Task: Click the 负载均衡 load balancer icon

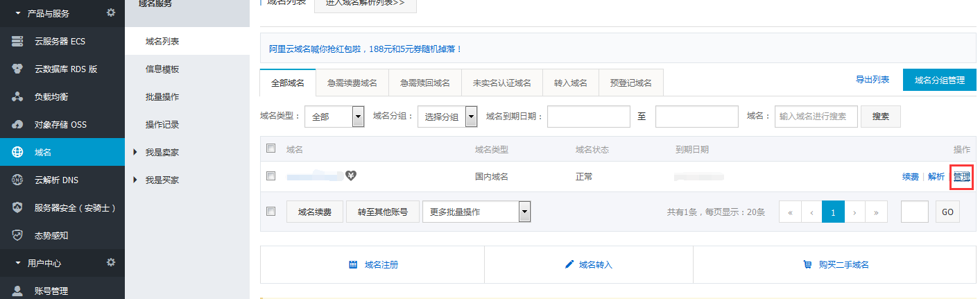Action: coord(17,97)
